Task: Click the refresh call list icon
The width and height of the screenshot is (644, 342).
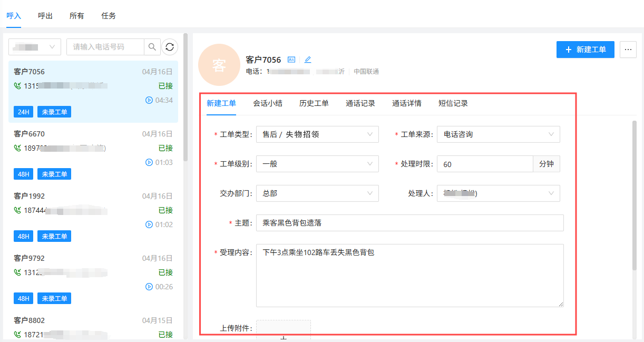Action: [x=170, y=47]
